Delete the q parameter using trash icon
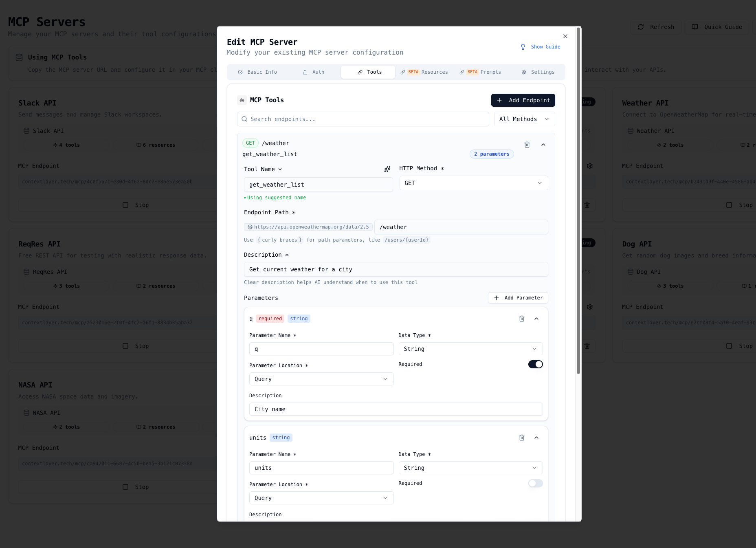The height and width of the screenshot is (548, 756). [x=521, y=319]
